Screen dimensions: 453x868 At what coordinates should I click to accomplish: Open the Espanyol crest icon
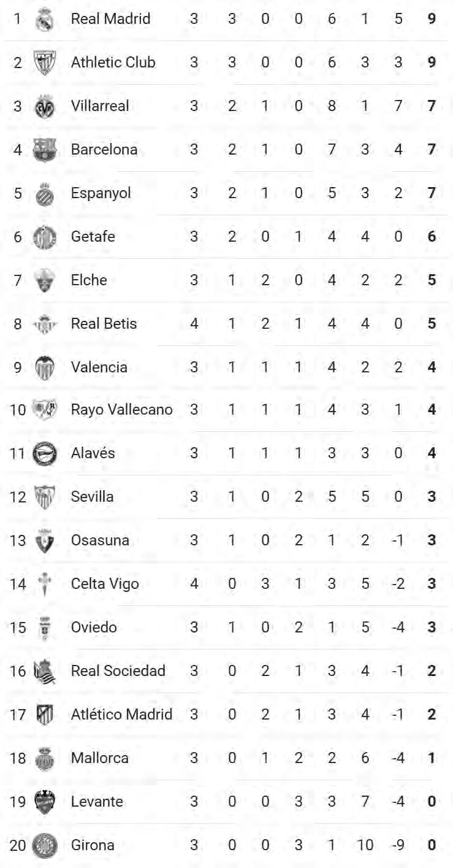(x=45, y=193)
